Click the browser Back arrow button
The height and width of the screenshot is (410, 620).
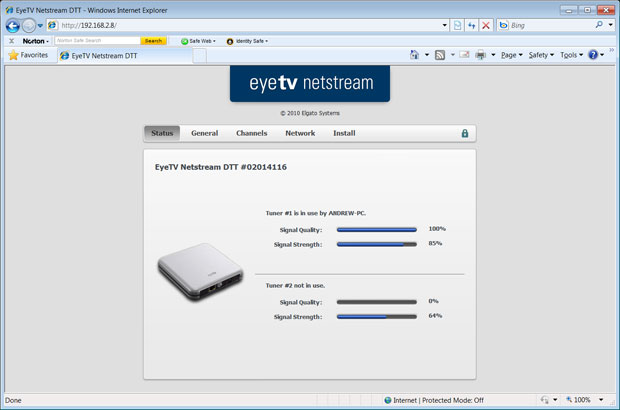pos(13,26)
